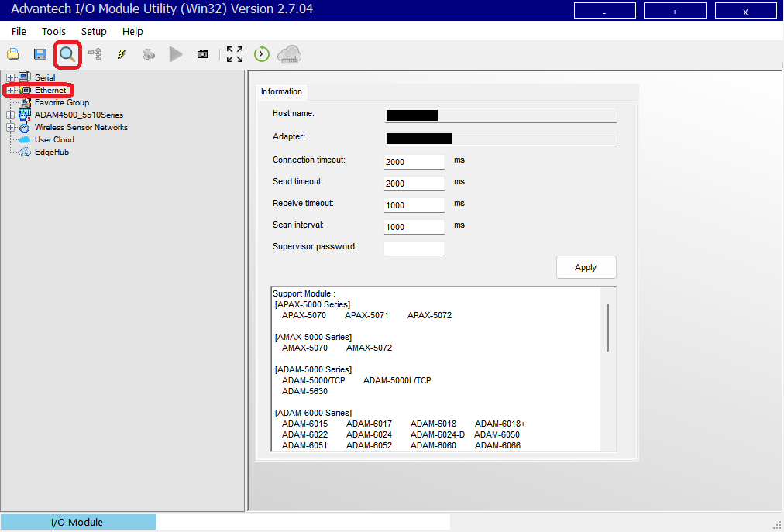Select EdgeHub in the device tree
The image size is (784, 532).
click(52, 152)
